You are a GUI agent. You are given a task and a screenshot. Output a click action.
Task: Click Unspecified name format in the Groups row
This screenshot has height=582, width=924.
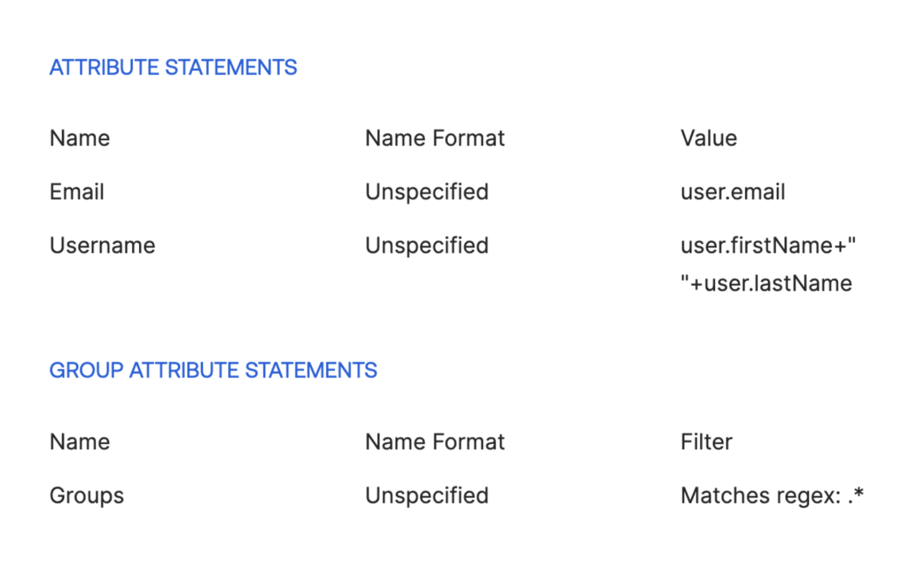[427, 496]
